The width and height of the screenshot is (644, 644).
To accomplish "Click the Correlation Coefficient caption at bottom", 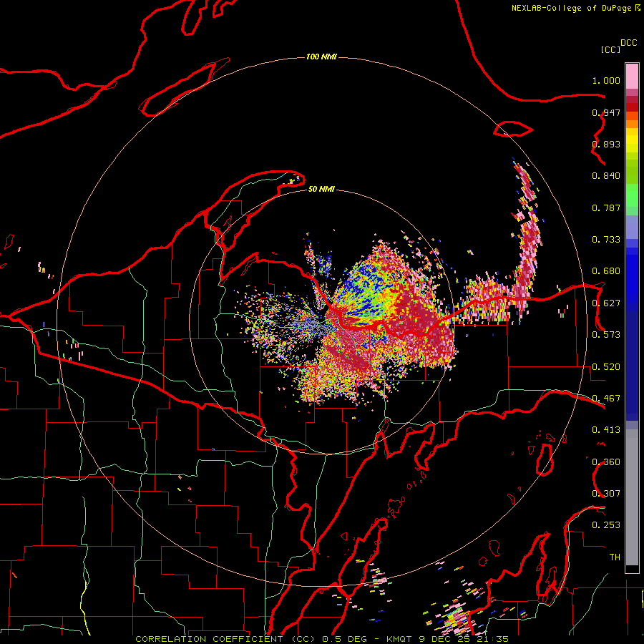I will pos(322,639).
